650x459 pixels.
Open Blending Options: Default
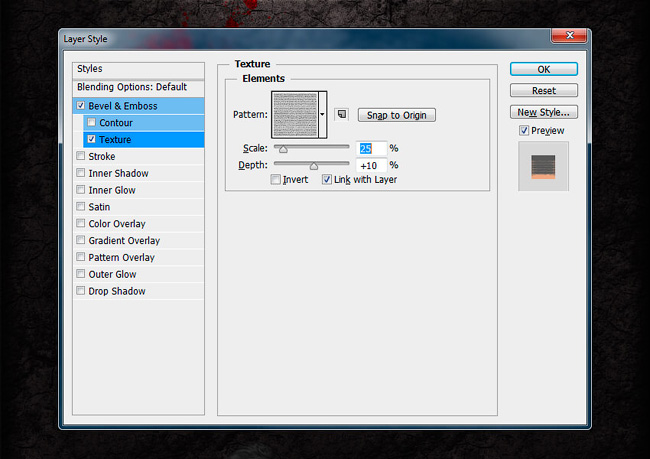tap(138, 87)
